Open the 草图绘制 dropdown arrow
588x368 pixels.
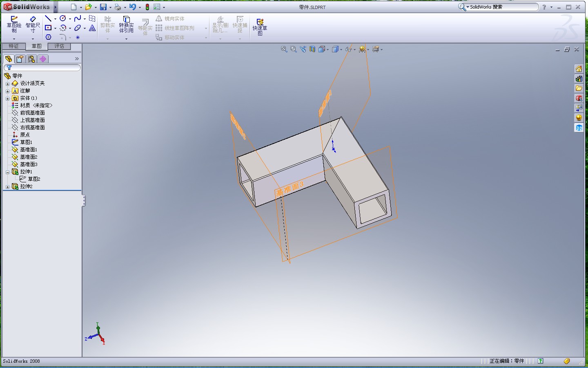[x=14, y=39]
